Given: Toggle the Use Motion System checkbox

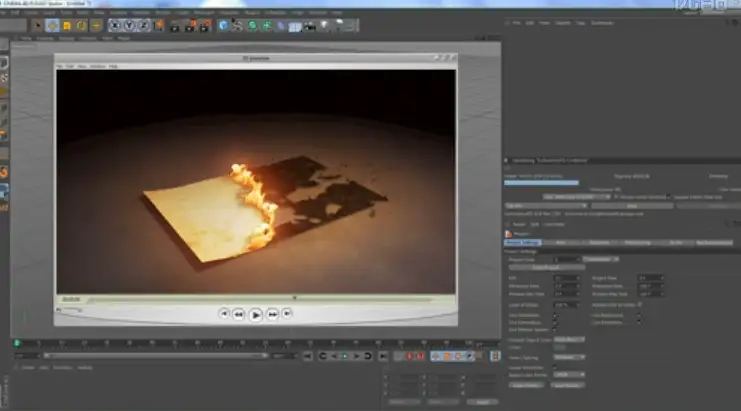Looking at the screenshot, I should pyautogui.click(x=555, y=330).
